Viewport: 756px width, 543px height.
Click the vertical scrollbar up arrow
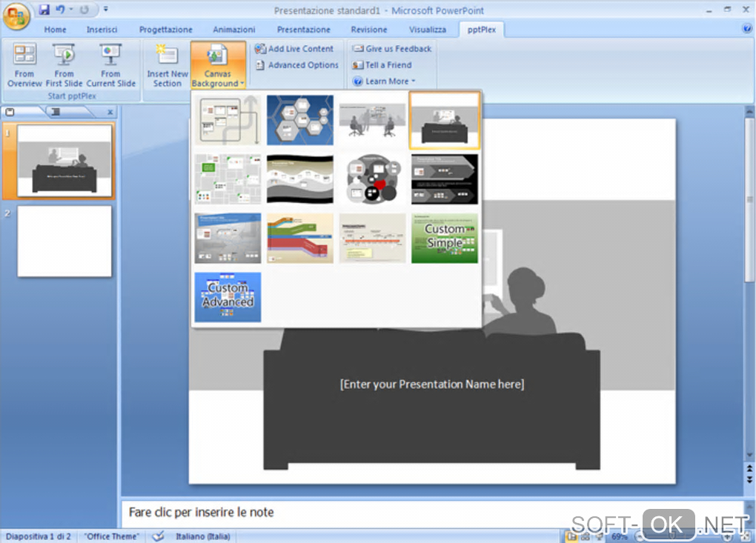coord(749,111)
